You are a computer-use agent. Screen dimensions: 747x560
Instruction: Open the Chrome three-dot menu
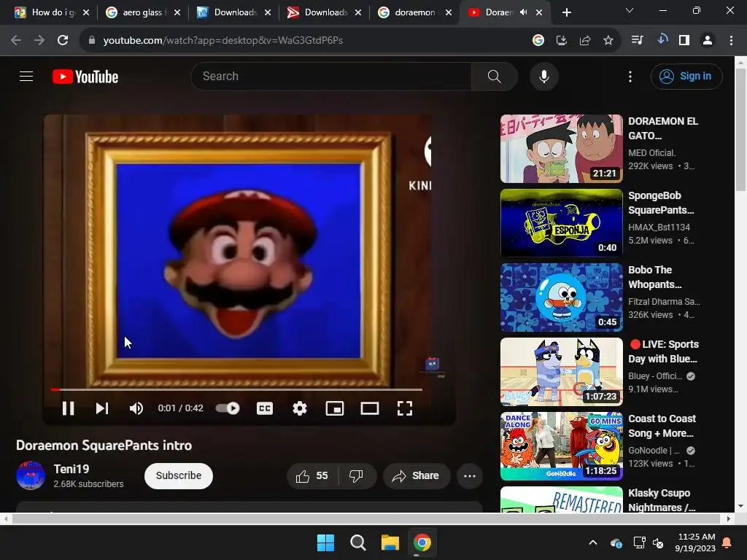point(731,40)
